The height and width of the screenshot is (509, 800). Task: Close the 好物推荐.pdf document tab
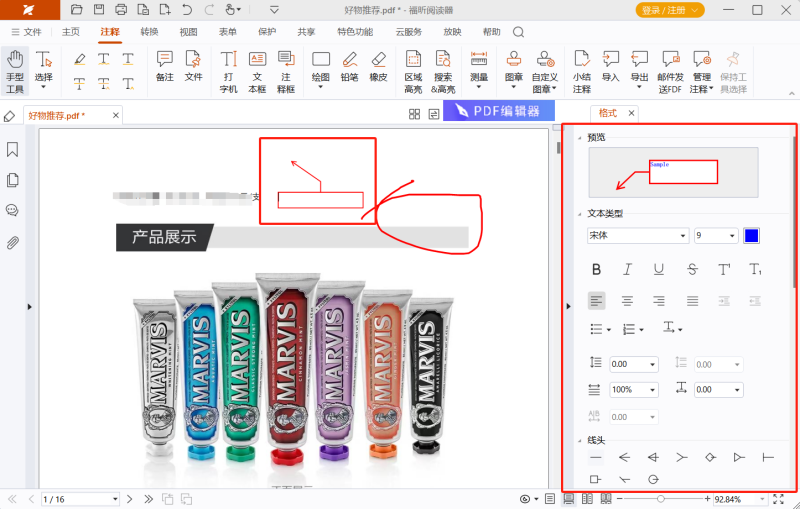click(x=116, y=115)
